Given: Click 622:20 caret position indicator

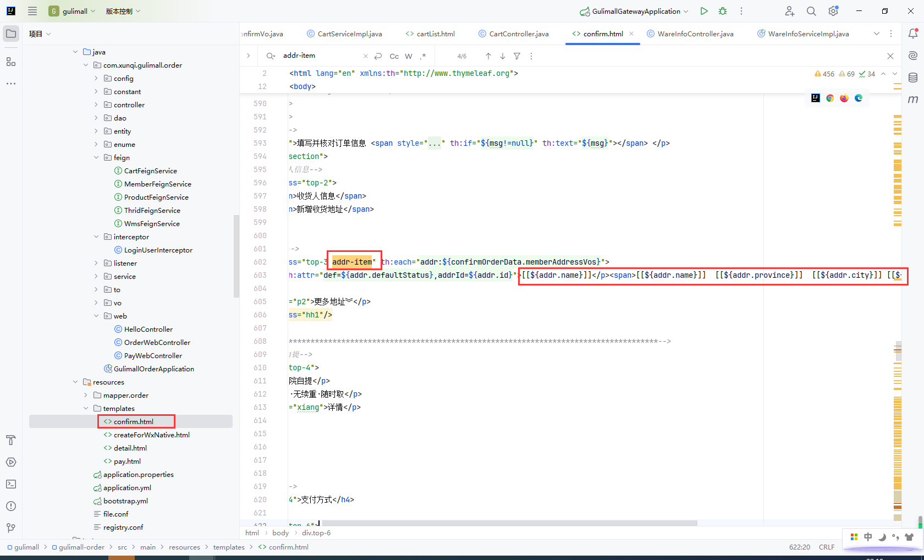Looking at the screenshot, I should pyautogui.click(x=800, y=547).
